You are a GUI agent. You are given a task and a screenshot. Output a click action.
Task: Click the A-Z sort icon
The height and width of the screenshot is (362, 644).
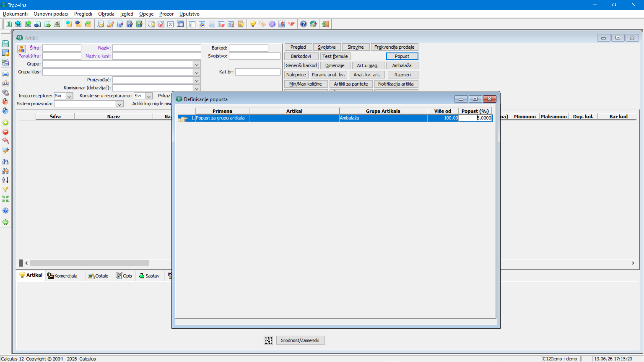coord(5,180)
